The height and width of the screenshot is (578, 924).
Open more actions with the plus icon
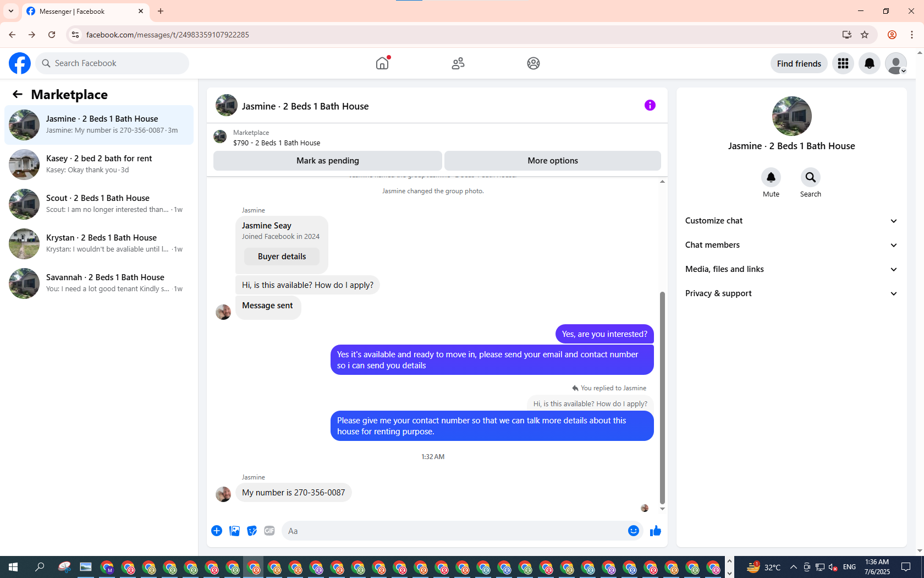pyautogui.click(x=217, y=531)
